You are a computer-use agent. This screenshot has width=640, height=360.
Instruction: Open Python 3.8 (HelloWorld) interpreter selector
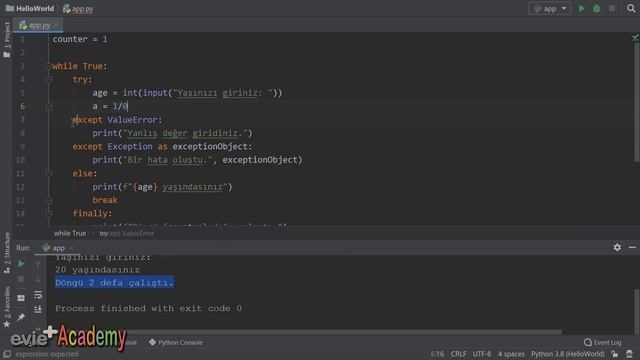pos(567,354)
